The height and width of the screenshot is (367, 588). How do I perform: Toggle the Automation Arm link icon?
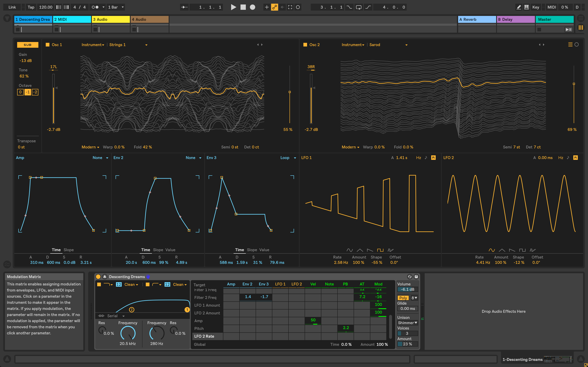point(275,7)
